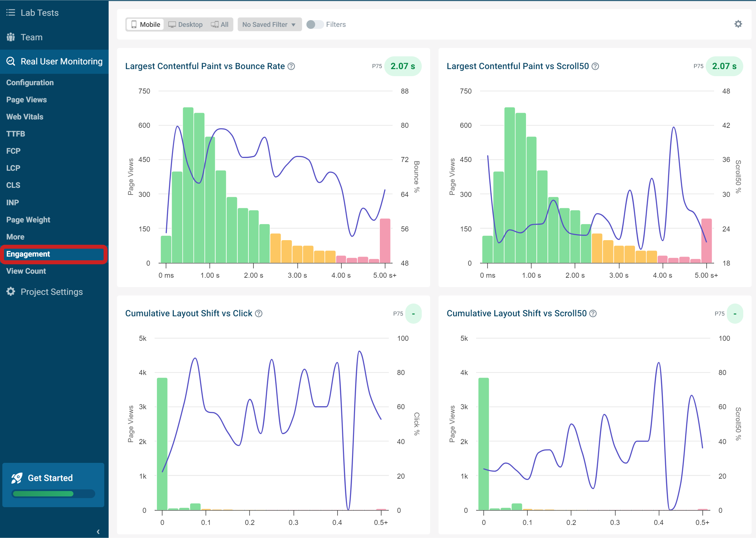This screenshot has height=538, width=756.
Task: Open Project Settings link
Action: [52, 292]
